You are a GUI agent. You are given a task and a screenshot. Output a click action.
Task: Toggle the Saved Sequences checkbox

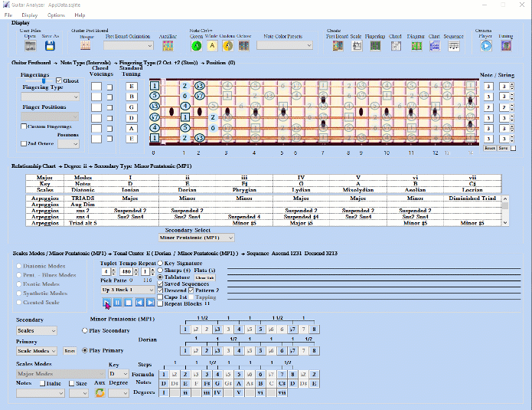pyautogui.click(x=160, y=284)
